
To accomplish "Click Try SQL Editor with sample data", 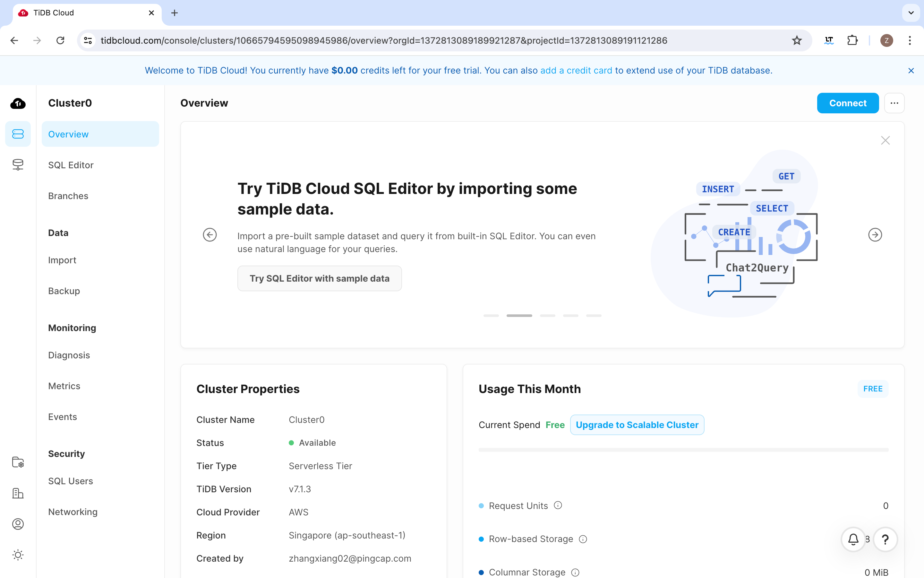I will coord(320,278).
